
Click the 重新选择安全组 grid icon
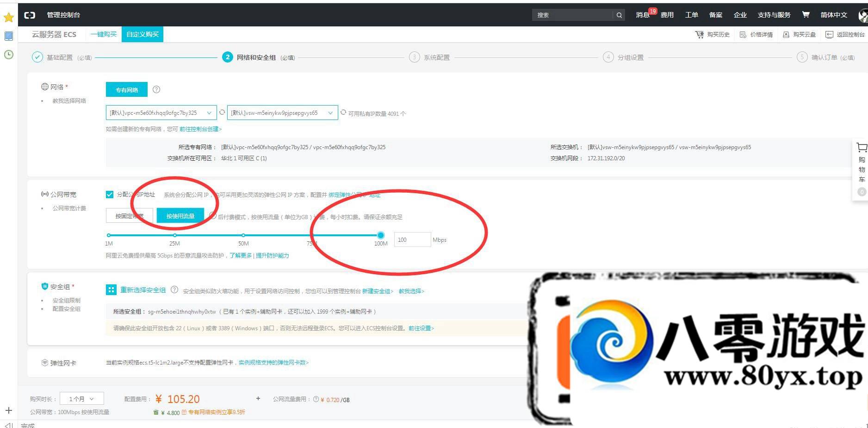pos(111,290)
